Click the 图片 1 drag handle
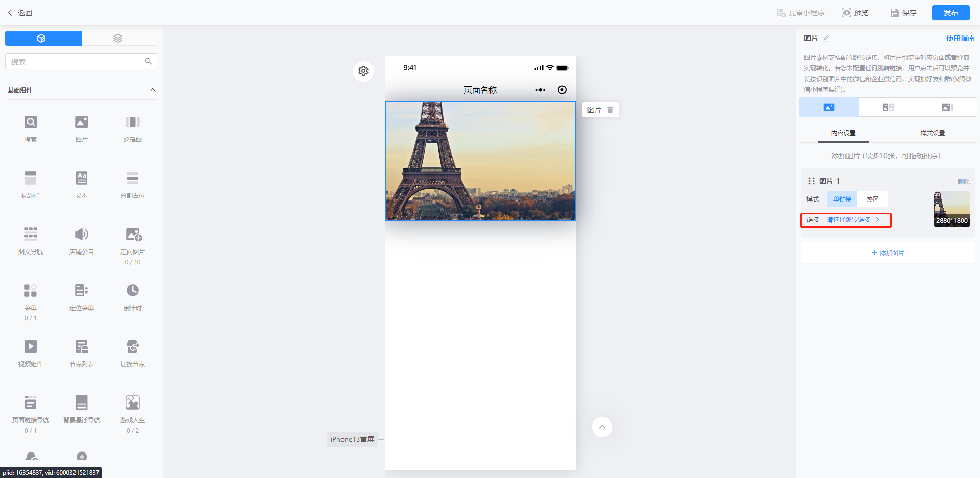Viewport: 980px width, 478px height. click(x=812, y=181)
